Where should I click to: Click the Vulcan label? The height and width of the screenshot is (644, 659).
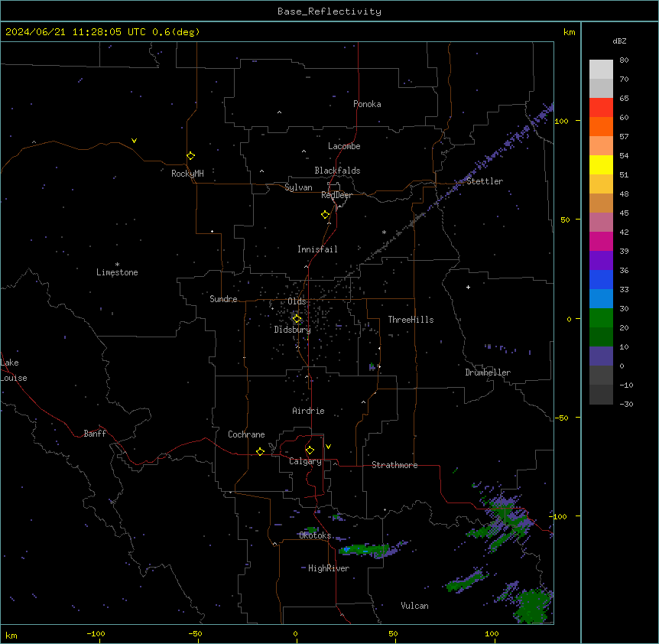click(x=414, y=606)
